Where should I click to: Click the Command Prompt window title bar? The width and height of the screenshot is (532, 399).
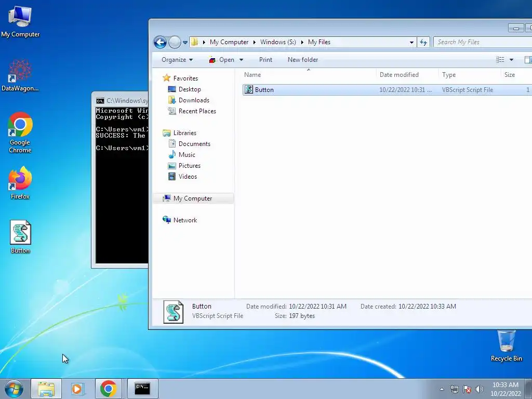coord(120,100)
